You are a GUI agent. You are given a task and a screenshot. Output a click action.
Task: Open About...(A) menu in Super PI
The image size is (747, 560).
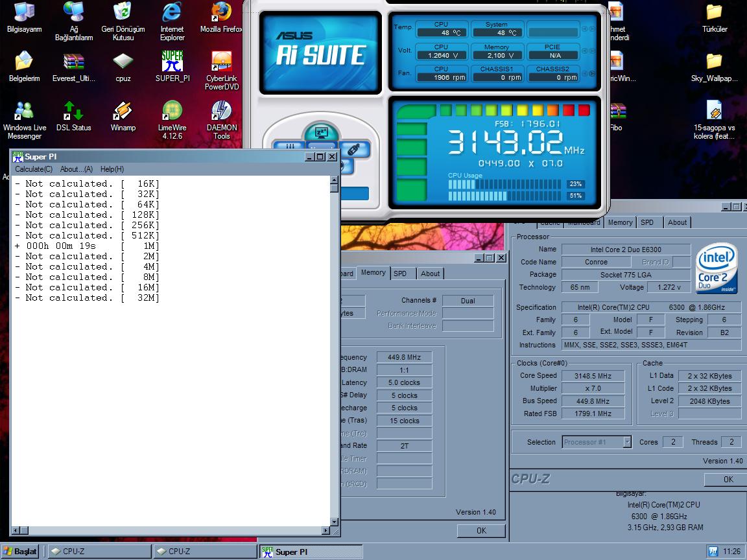point(77,169)
